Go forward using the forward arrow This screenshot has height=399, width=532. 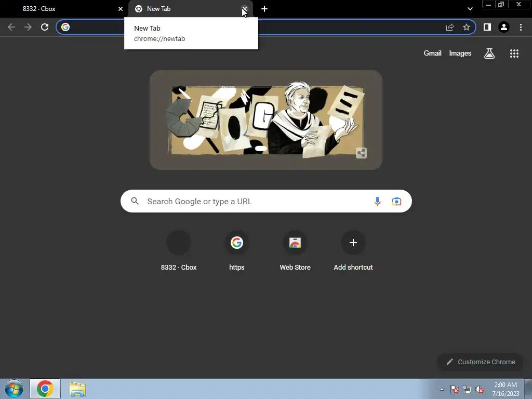pos(28,27)
